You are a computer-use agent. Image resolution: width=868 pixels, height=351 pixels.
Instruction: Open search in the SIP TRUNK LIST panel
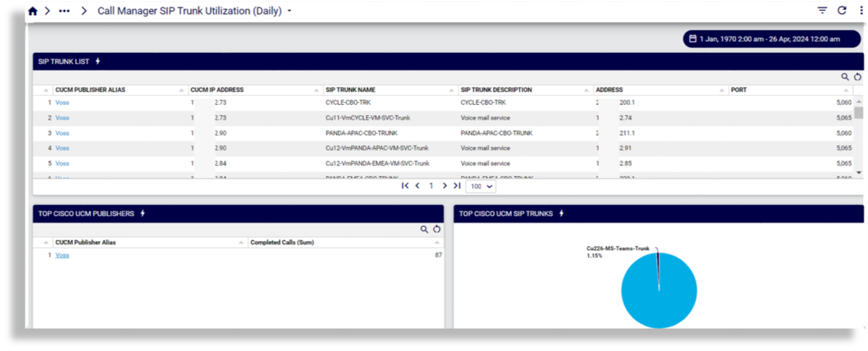click(844, 77)
